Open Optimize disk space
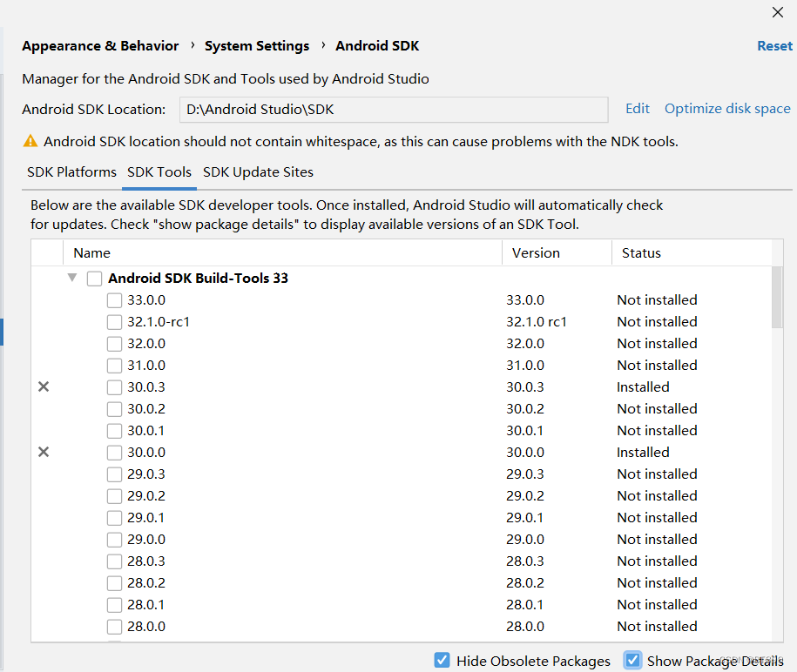The width and height of the screenshot is (797, 672). [x=726, y=108]
